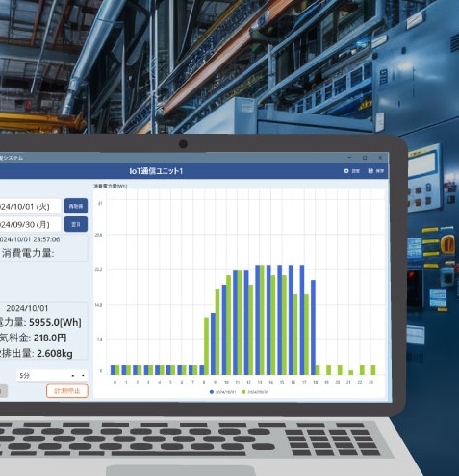Click the left arrow beside 5分
The height and width of the screenshot is (476, 459).
point(73,376)
